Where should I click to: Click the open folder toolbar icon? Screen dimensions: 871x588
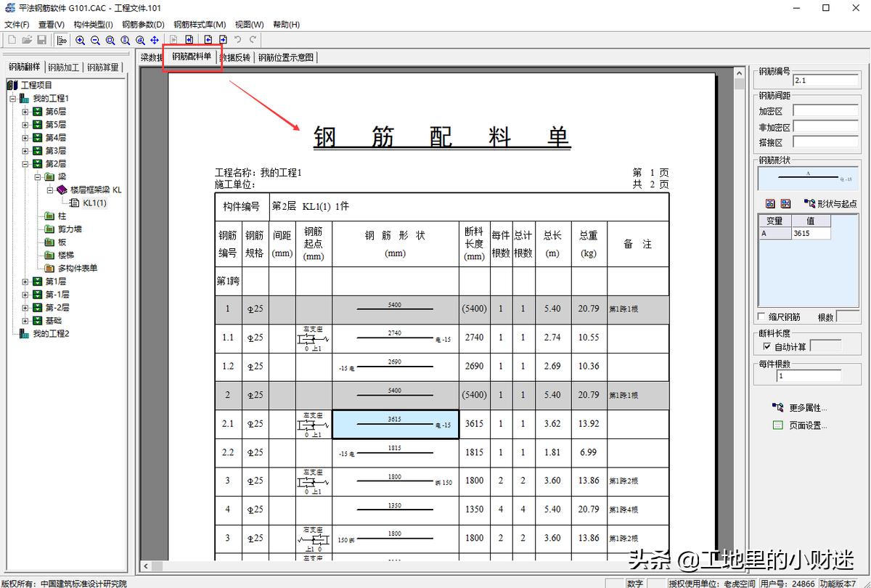pos(27,40)
